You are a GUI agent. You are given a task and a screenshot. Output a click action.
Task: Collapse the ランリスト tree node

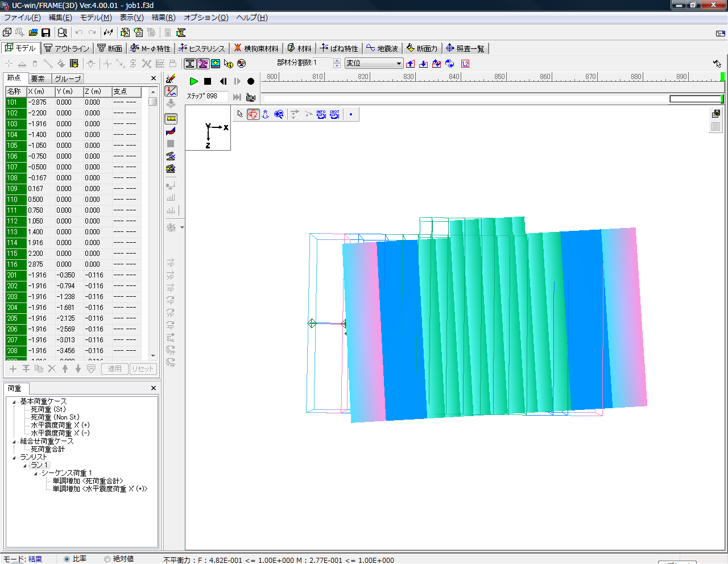[15, 457]
